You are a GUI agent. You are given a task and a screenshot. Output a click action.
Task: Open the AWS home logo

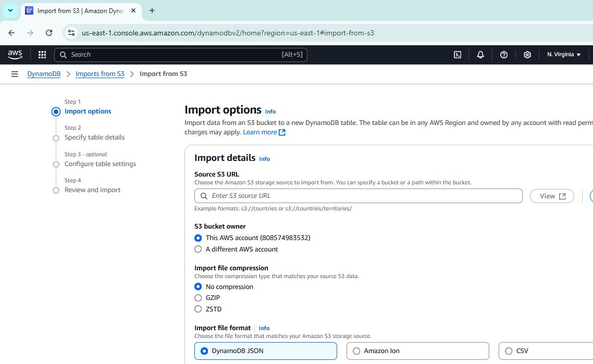click(x=15, y=55)
